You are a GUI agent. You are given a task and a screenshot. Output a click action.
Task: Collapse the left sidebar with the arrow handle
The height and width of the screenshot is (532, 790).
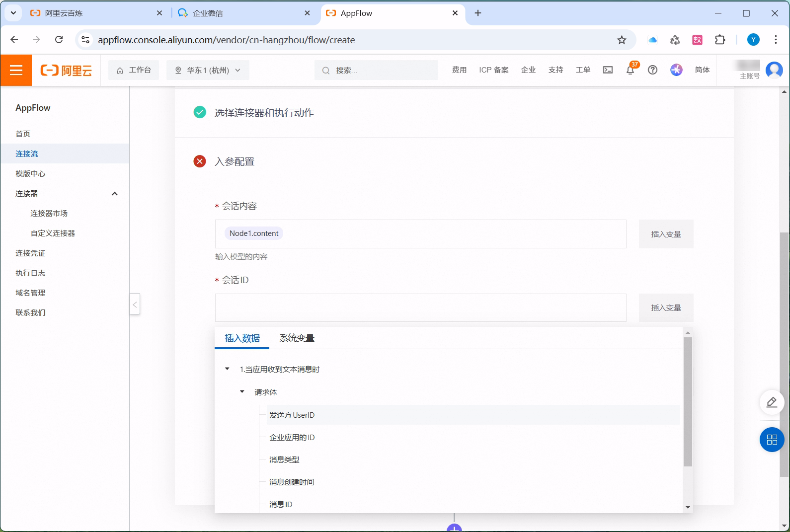pos(135,304)
